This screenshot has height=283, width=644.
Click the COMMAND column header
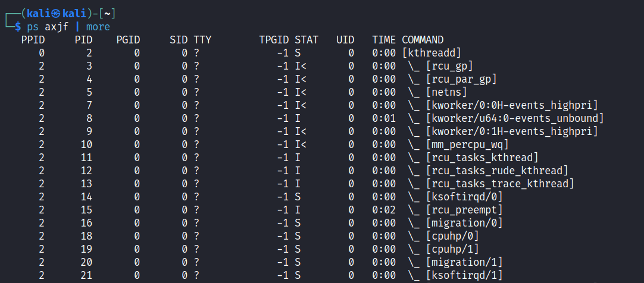(x=423, y=40)
